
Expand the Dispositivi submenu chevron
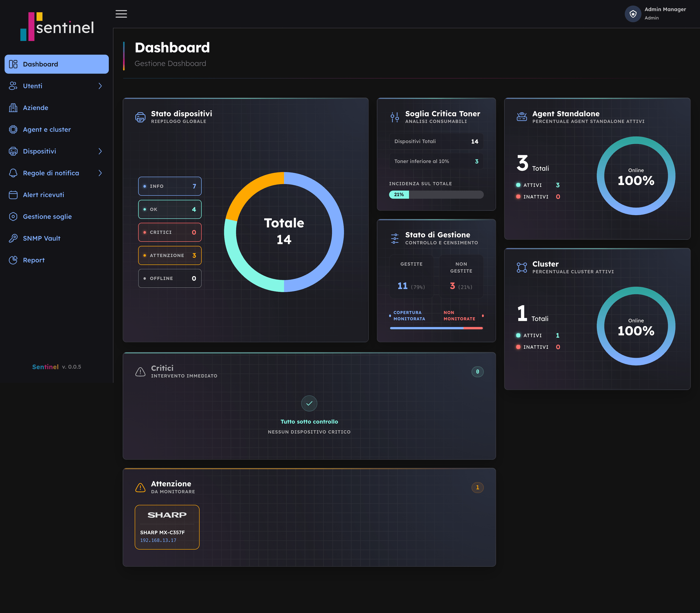[x=100, y=151]
